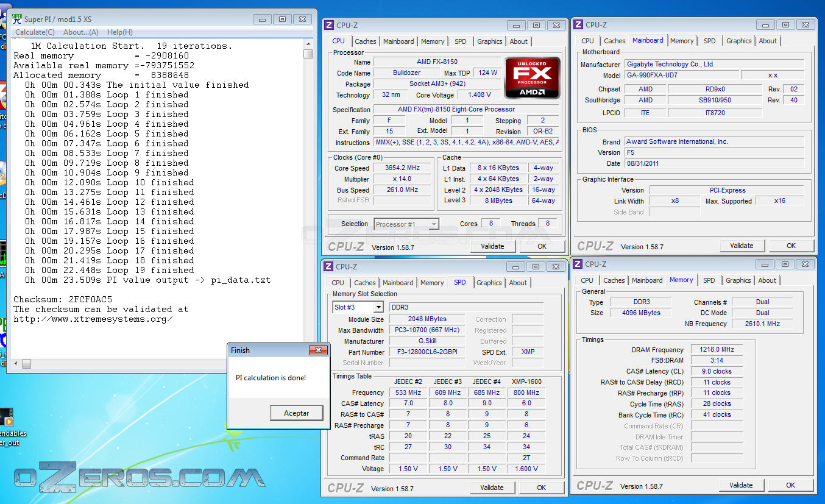Minimize the Super PI window
Viewport: 825px width, 504px height.
263,19
